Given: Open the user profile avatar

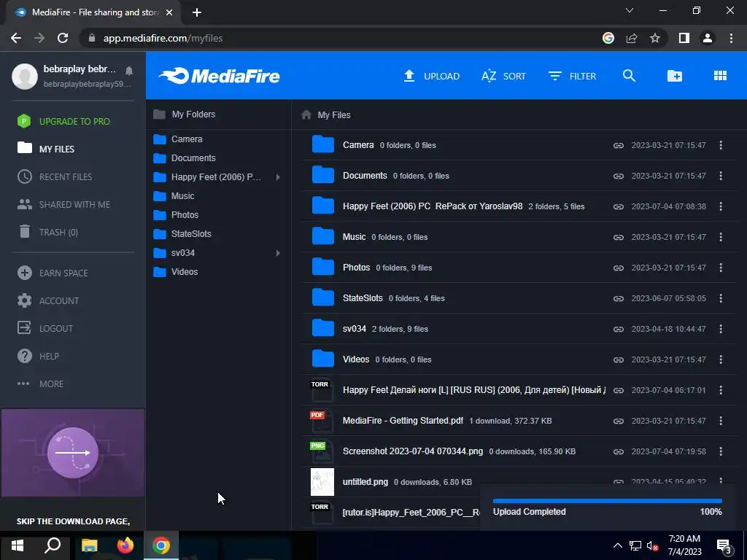Looking at the screenshot, I should click(x=25, y=76).
